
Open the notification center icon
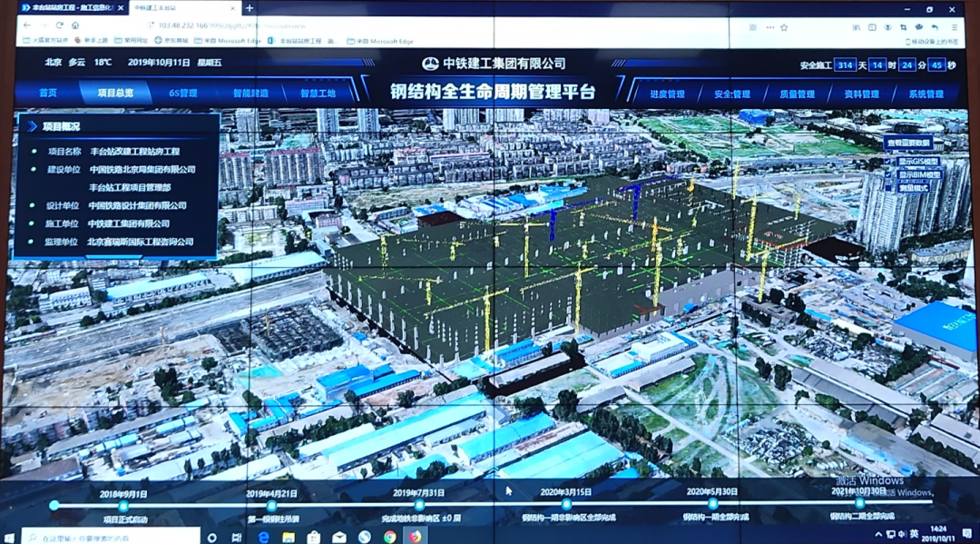click(x=967, y=534)
